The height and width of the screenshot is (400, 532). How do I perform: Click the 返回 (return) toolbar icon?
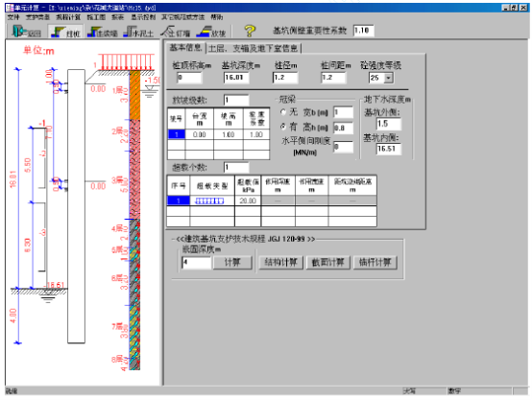coord(26,32)
